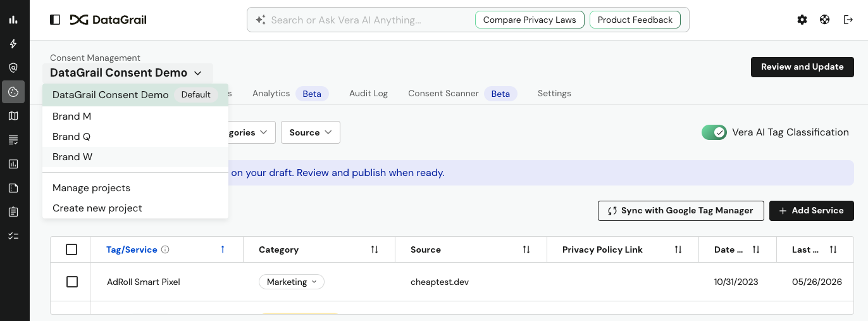Toggle Vera AI Tag Classification switch
The image size is (868, 321).
pyautogui.click(x=714, y=132)
